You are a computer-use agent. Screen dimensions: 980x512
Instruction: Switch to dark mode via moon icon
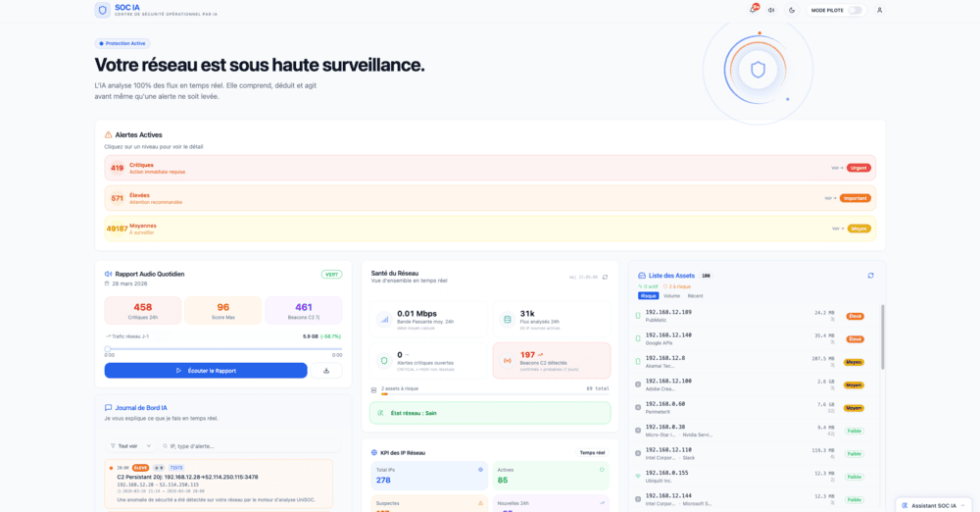tap(792, 10)
